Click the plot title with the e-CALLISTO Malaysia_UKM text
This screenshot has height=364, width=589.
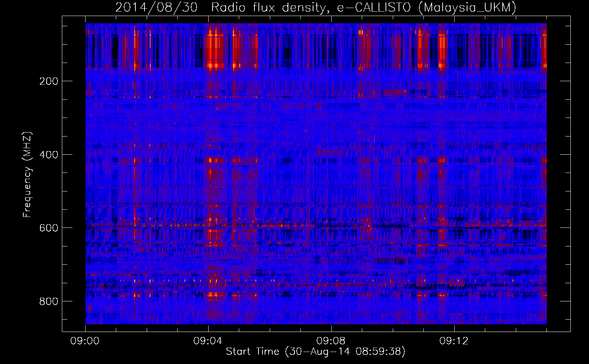(x=316, y=7)
